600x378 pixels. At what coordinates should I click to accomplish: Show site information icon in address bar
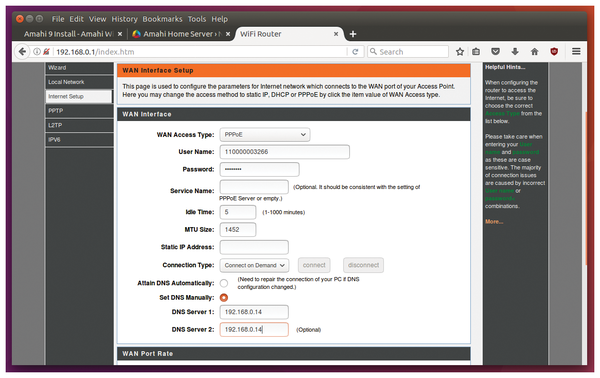37,52
